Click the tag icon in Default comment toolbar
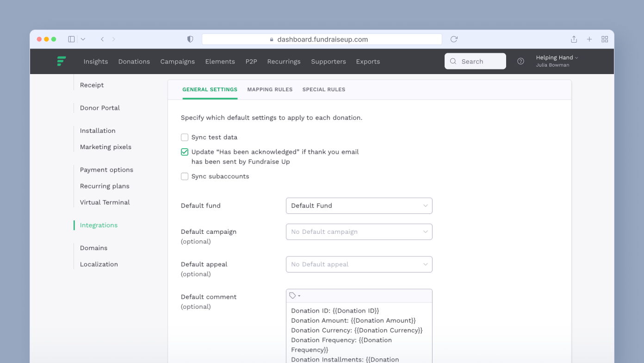Image resolution: width=644 pixels, height=363 pixels. coord(292,295)
